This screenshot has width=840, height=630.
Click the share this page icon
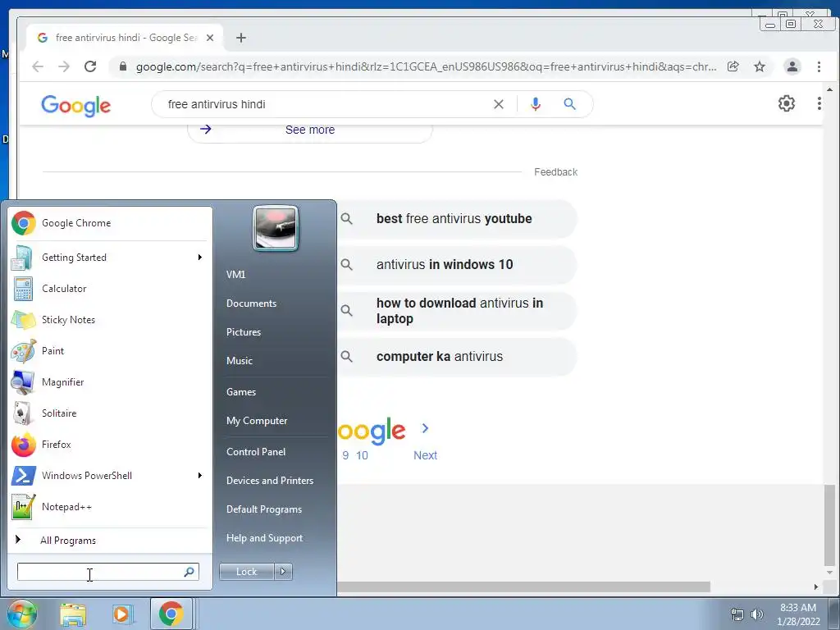point(733,66)
